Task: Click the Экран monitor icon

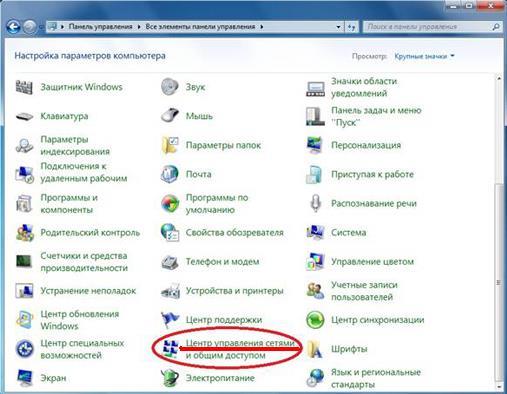Action: click(x=24, y=378)
